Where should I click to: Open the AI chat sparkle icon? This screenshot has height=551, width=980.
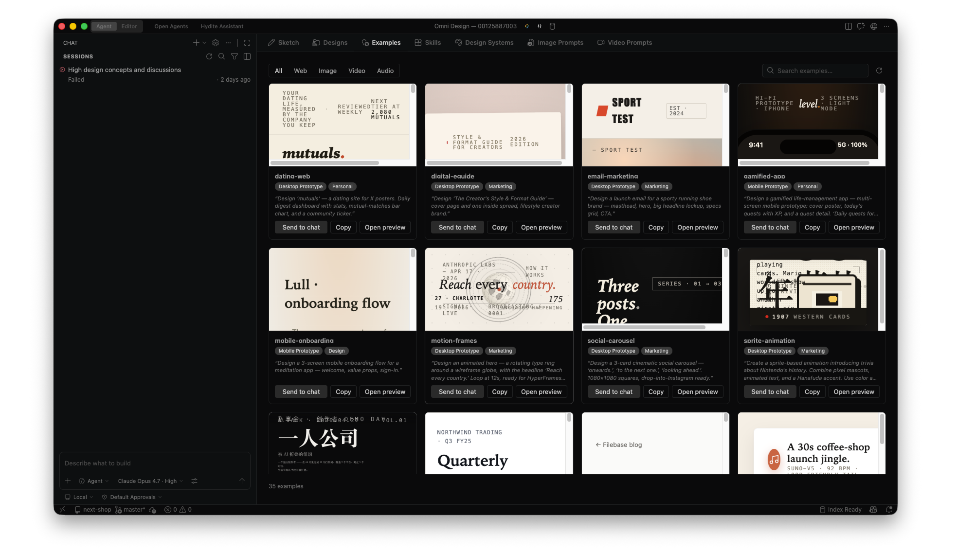pyautogui.click(x=861, y=26)
